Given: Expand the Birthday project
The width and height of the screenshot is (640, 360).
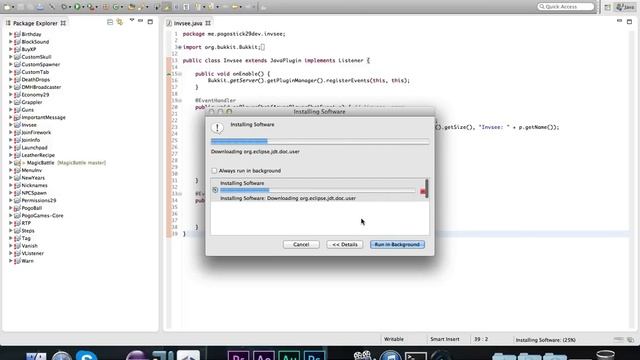Looking at the screenshot, I should pos(11,34).
